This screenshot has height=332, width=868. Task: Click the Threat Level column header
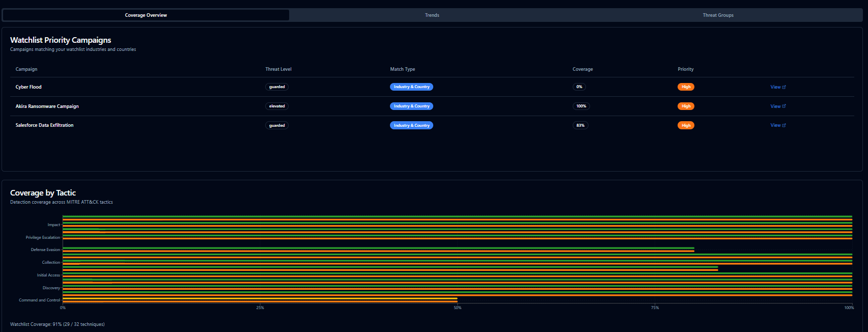pyautogui.click(x=278, y=69)
